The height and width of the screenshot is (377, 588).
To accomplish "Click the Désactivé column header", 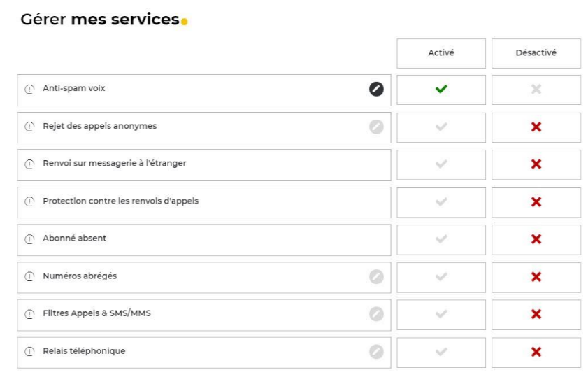I will tap(536, 53).
